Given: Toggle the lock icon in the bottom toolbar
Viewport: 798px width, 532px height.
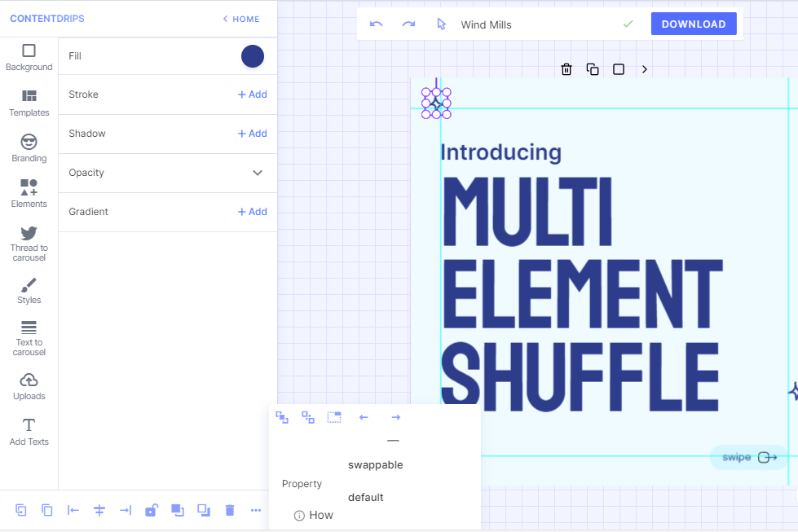Looking at the screenshot, I should click(151, 510).
